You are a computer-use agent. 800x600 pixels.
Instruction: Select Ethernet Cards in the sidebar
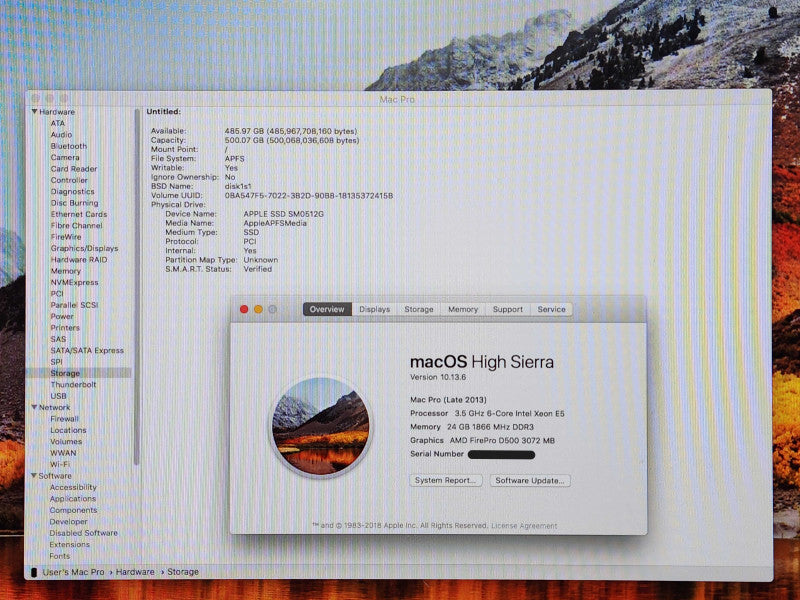coord(79,214)
